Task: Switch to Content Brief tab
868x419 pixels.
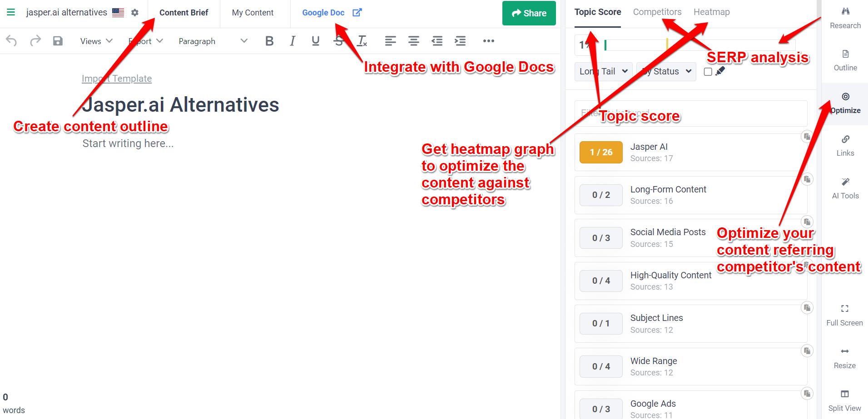Action: point(184,13)
